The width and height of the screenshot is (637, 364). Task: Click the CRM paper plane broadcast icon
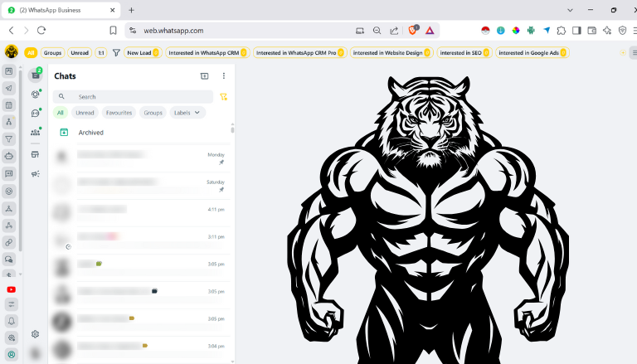coord(9,88)
